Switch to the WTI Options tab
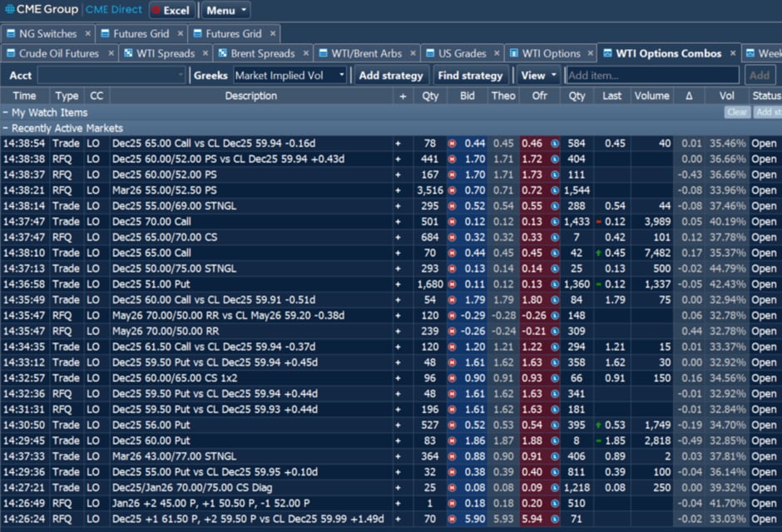782x532 pixels. tap(551, 53)
